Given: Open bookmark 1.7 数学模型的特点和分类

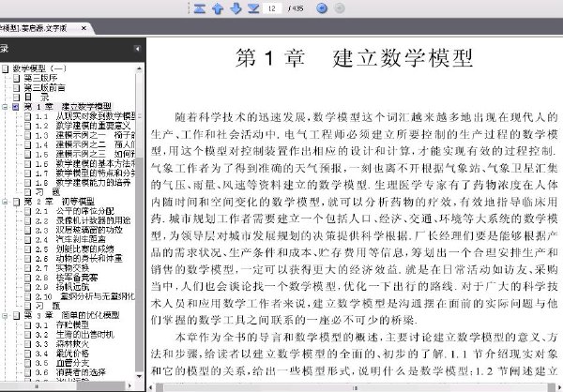Looking at the screenshot, I should pyautogui.click(x=85, y=173).
